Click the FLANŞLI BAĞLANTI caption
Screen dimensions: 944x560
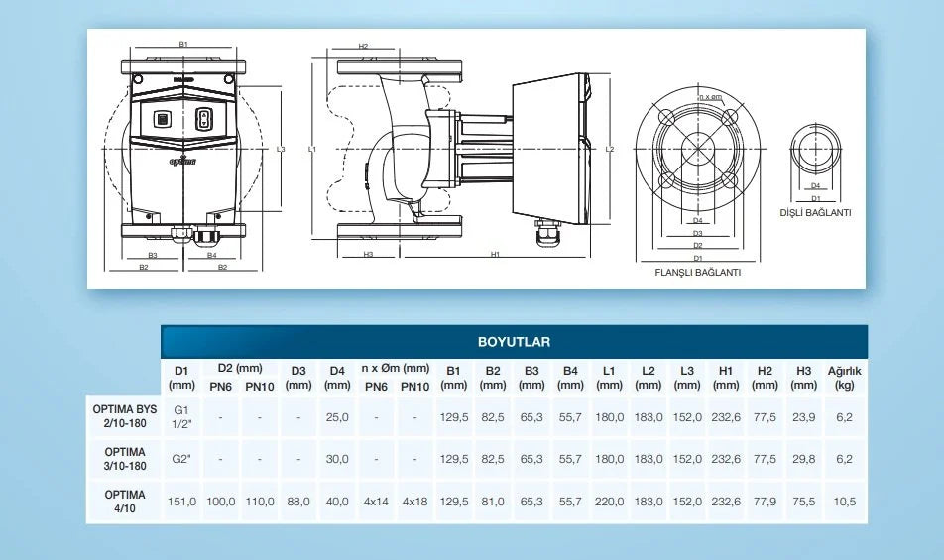coord(698,272)
